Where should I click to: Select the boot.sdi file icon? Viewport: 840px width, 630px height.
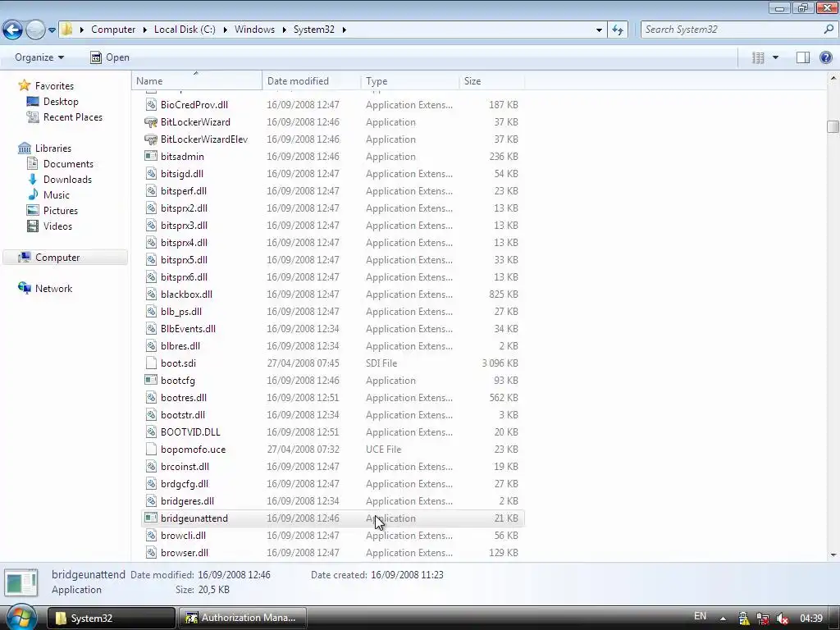151,363
